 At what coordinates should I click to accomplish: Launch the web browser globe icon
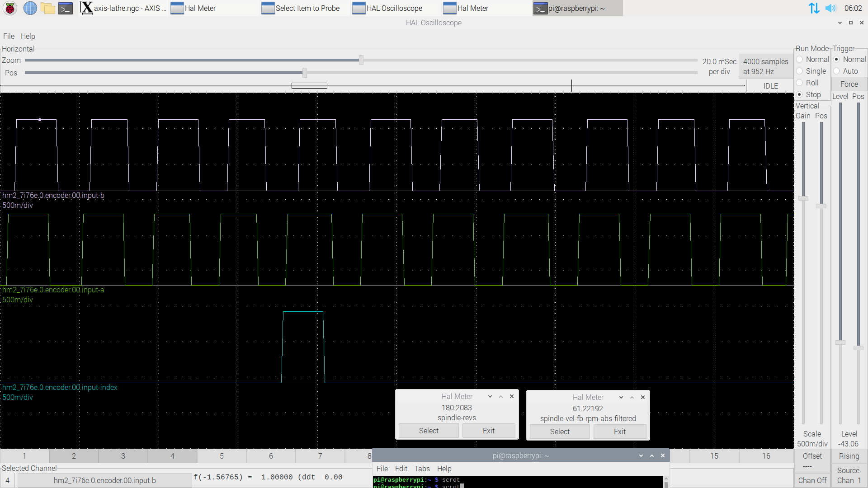coord(30,8)
